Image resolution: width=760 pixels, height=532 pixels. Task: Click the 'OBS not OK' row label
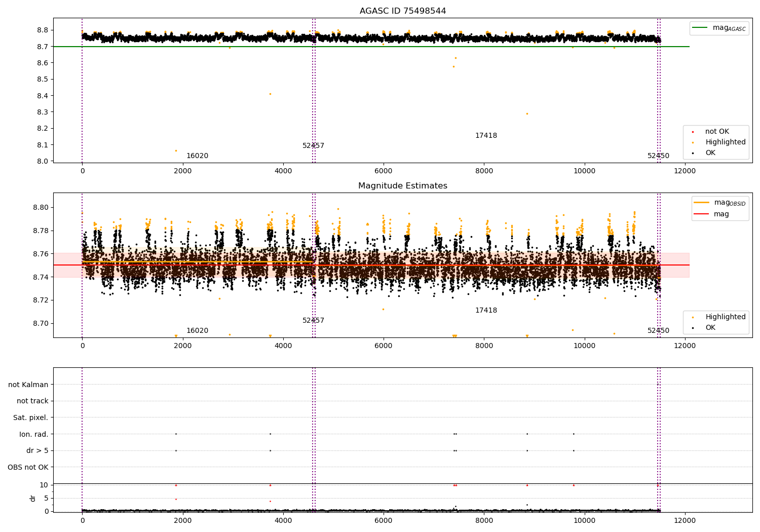(28, 467)
